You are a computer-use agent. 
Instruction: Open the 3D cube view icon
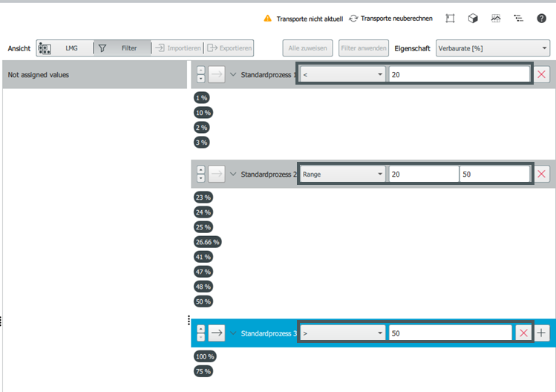tap(473, 18)
